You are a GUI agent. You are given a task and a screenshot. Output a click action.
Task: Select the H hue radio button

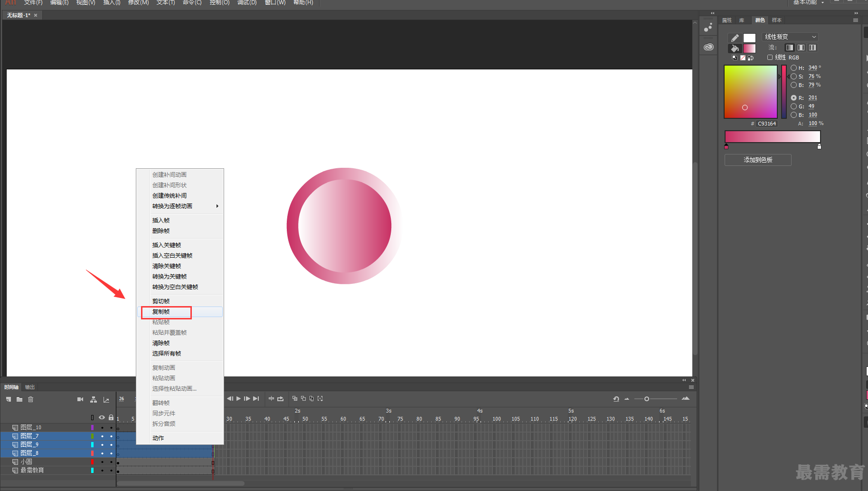click(793, 68)
